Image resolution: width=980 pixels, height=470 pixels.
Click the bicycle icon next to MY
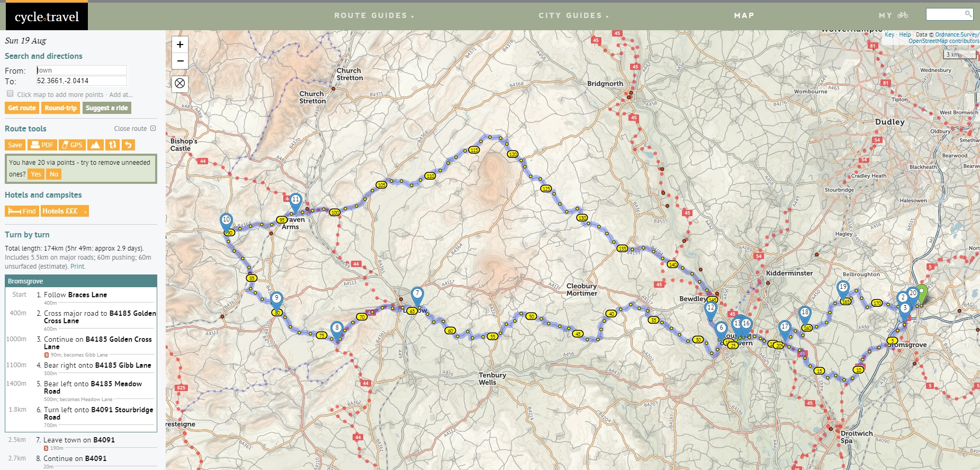[x=903, y=15]
